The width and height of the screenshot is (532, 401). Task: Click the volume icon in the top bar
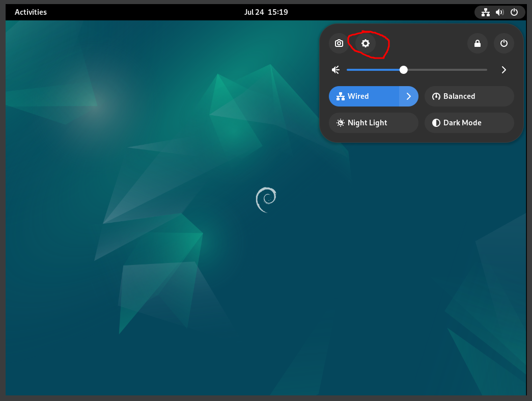pyautogui.click(x=500, y=12)
